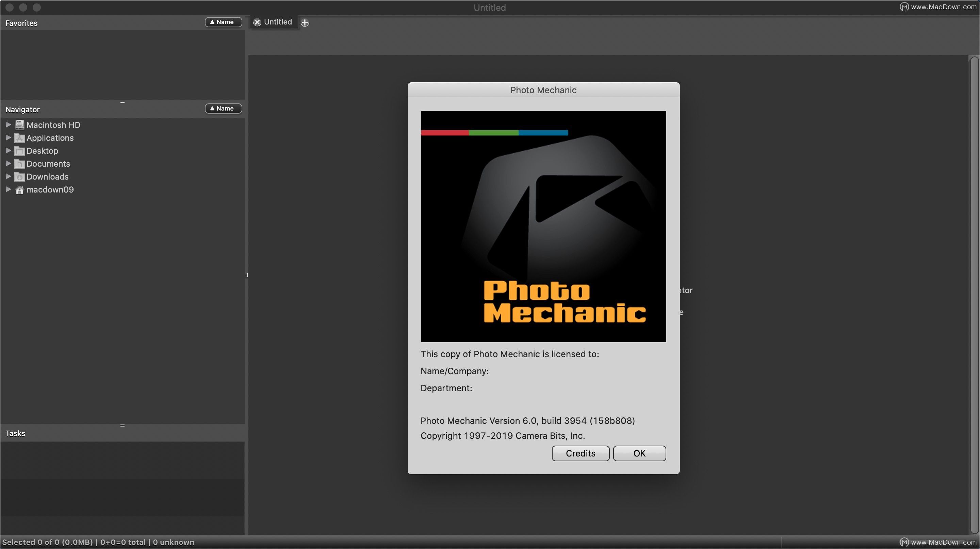Click the Credits button in dialog
980x549 pixels.
coord(580,453)
